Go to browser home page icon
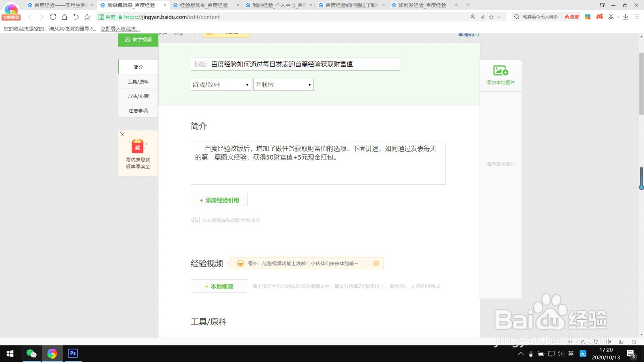Screen dimensions: 644x362 [x=64, y=17]
